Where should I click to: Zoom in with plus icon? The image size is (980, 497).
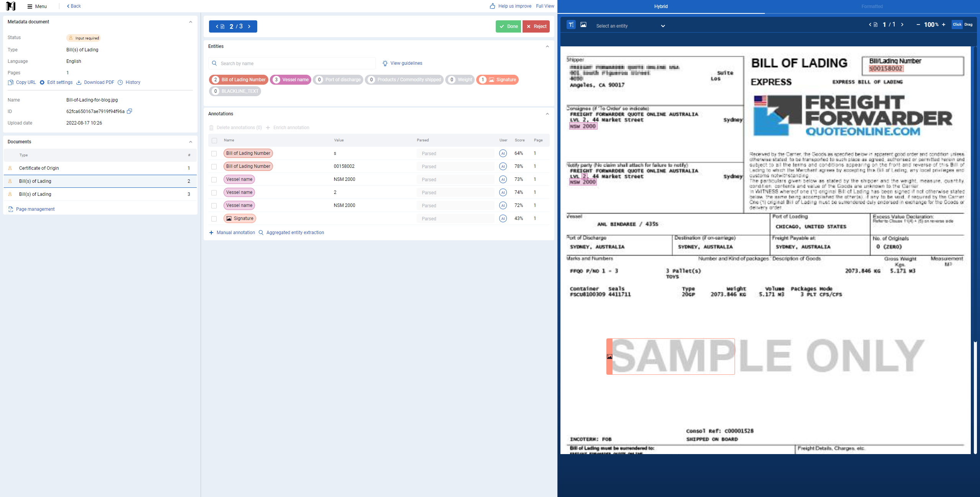[x=944, y=25]
